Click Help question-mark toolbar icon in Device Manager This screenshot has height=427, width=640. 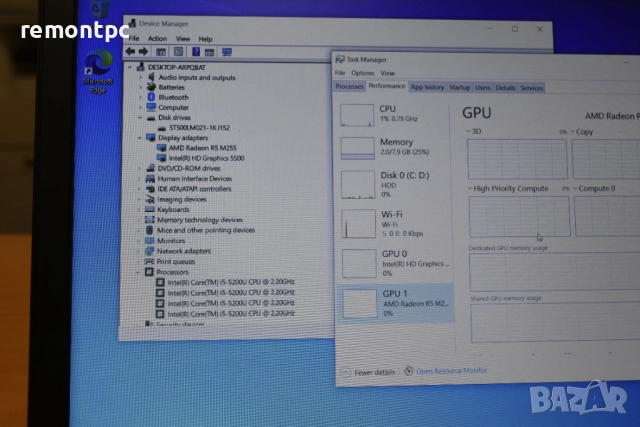click(x=196, y=52)
